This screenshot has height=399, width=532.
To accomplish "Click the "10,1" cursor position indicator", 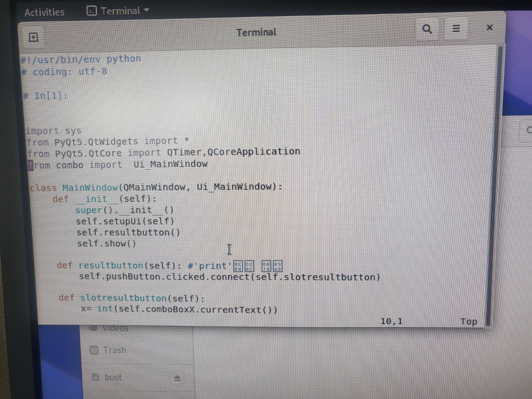I will (x=392, y=321).
